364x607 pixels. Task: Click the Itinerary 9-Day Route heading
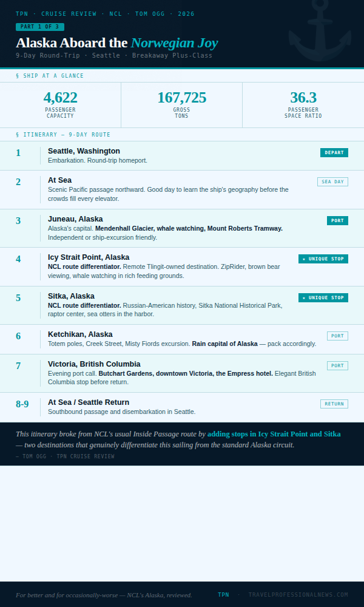click(x=63, y=135)
